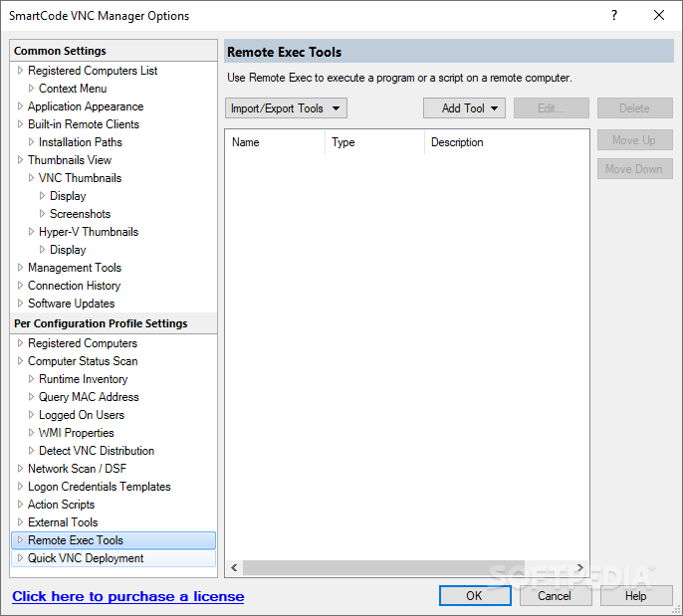Select Connection History item
This screenshot has width=683, height=616.
[74, 286]
